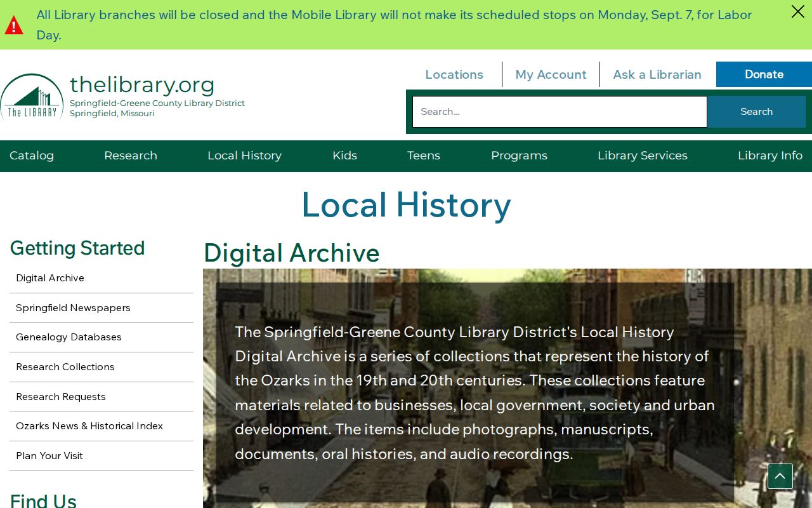This screenshot has width=812, height=508.
Task: Open Ozarks News & Historical Index
Action: [x=101, y=426]
